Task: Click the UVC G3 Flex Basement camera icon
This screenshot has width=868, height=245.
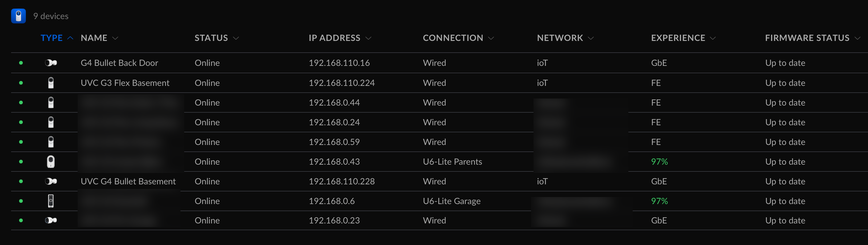Action: (51, 83)
